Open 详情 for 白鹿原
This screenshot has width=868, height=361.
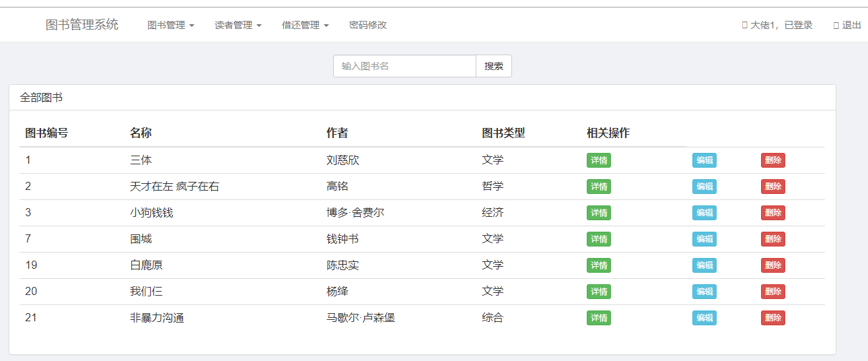[599, 265]
